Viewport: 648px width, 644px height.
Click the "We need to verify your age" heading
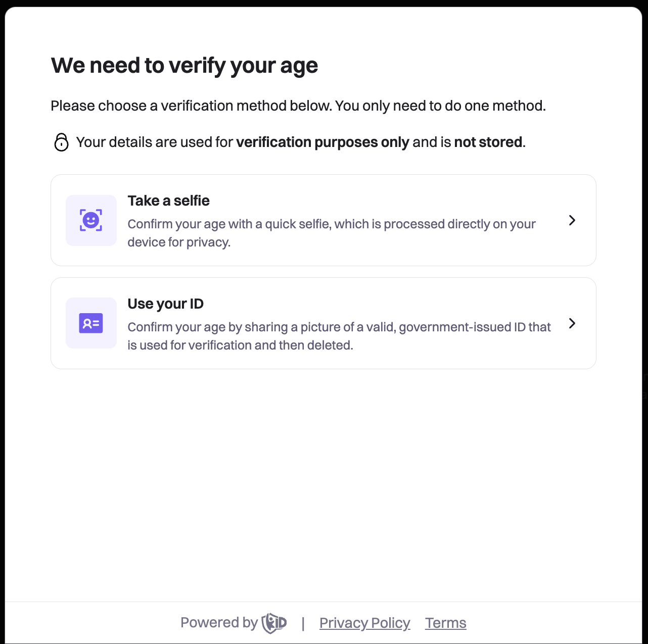click(x=184, y=66)
